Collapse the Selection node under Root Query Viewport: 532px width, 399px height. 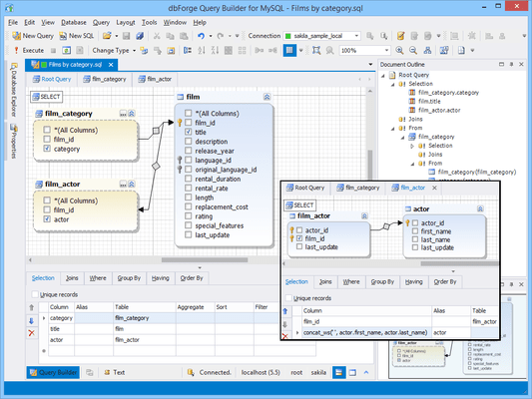pyautogui.click(x=393, y=84)
